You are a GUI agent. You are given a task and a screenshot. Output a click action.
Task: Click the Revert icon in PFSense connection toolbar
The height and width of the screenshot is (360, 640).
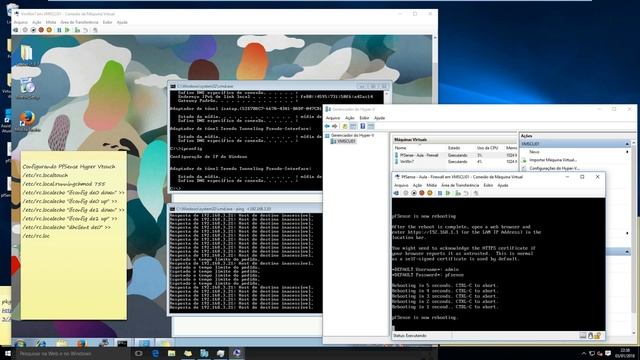tap(467, 193)
